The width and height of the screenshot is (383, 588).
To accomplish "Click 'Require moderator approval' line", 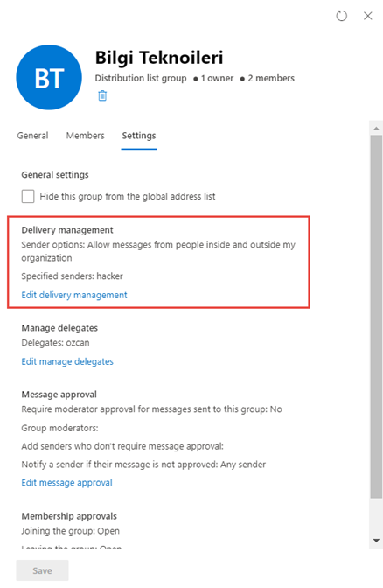I will point(151,409).
